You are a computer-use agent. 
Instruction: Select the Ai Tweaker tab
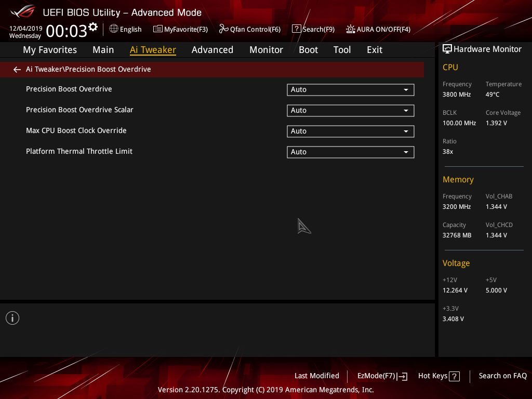click(x=153, y=50)
